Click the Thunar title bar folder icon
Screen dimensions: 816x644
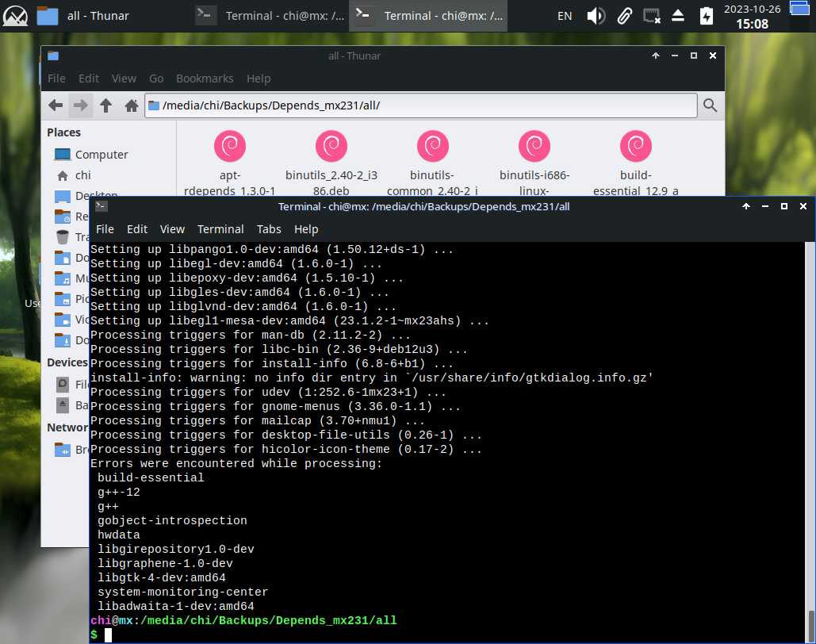[x=53, y=56]
